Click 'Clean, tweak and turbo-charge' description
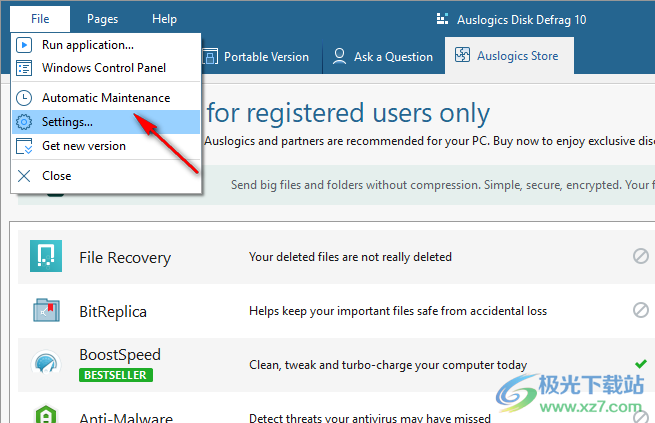This screenshot has height=423, width=655. tap(388, 365)
